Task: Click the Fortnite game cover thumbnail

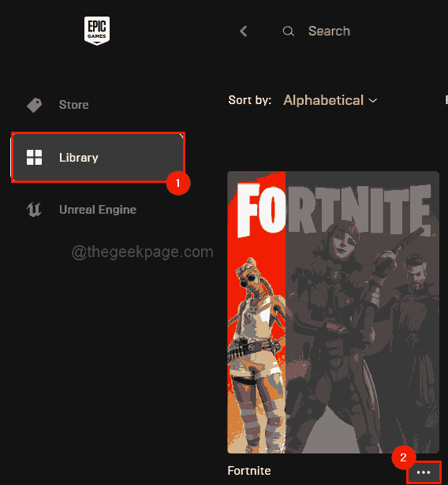Action: pos(333,312)
